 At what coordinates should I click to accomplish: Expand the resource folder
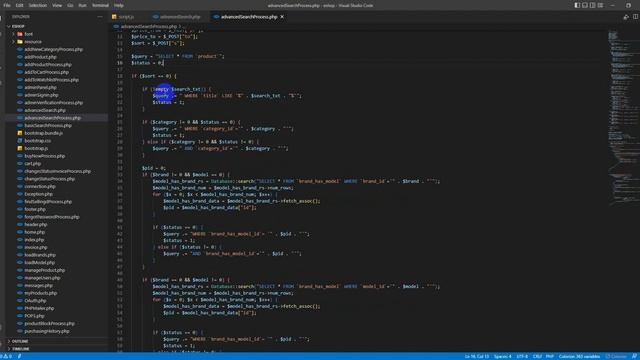tap(33, 42)
